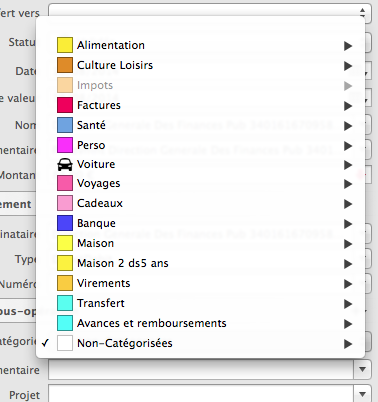This screenshot has width=378, height=402.
Task: Open Maison 2 ds5 ans submenu arrow
Action: 348,264
